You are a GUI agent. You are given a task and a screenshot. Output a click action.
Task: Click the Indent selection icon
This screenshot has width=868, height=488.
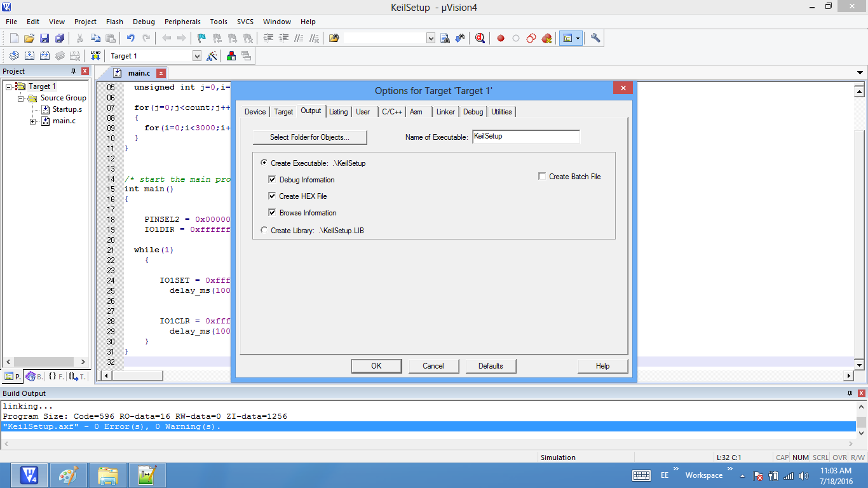(x=268, y=38)
